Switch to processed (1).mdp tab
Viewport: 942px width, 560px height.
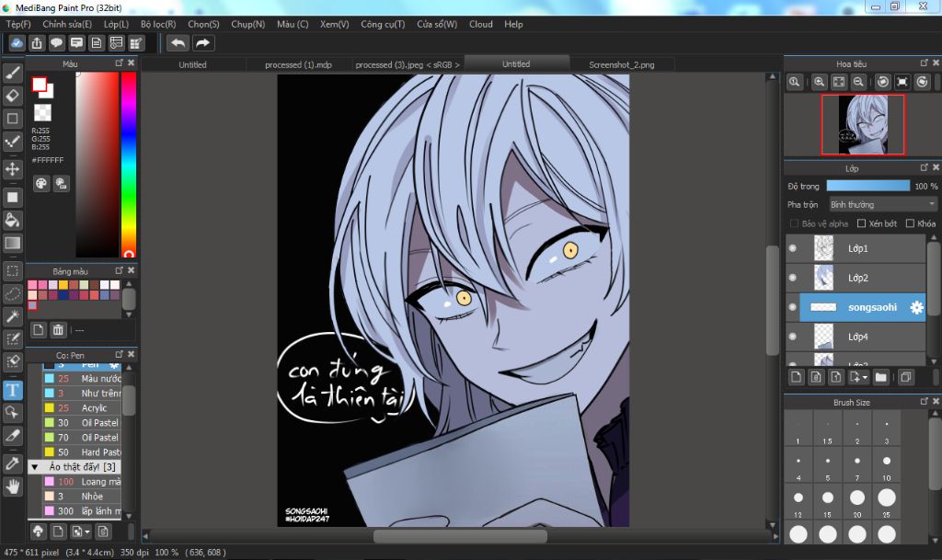[299, 64]
